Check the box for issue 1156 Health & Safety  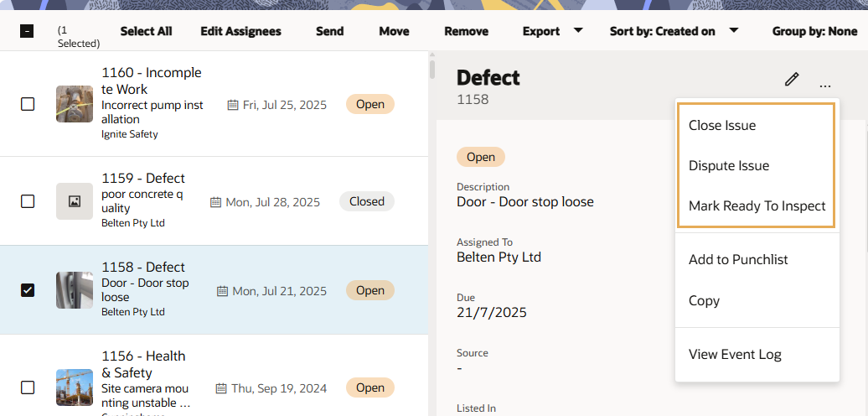coord(28,387)
